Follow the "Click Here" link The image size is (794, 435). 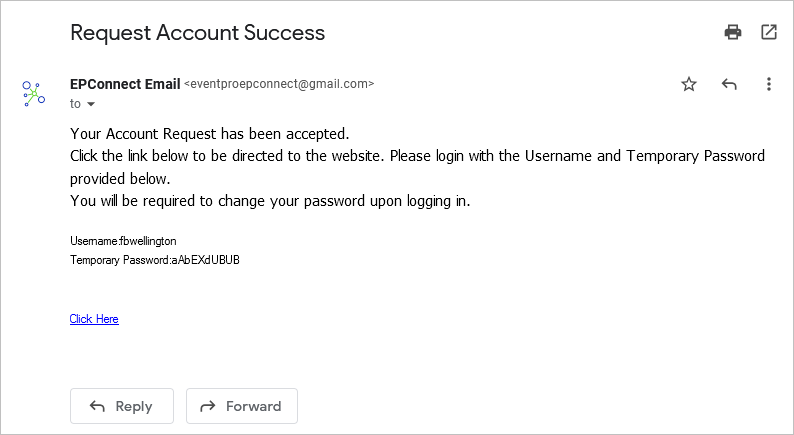(x=94, y=319)
